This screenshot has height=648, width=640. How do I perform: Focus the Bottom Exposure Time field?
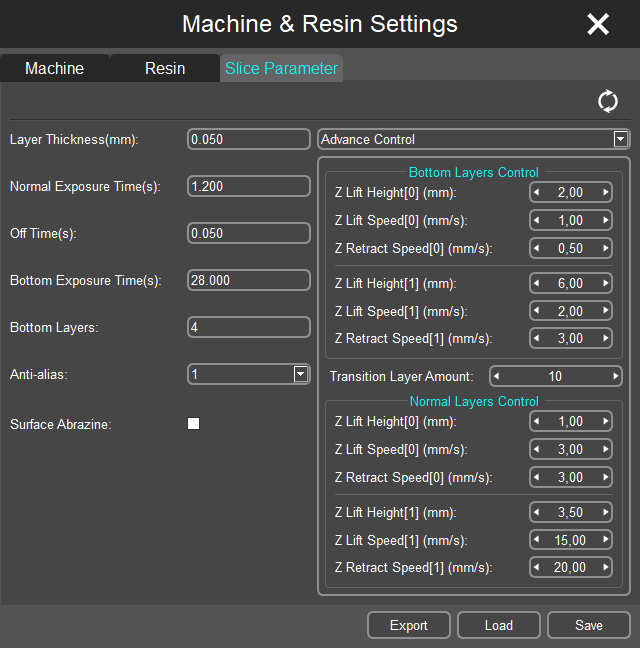[x=249, y=280]
